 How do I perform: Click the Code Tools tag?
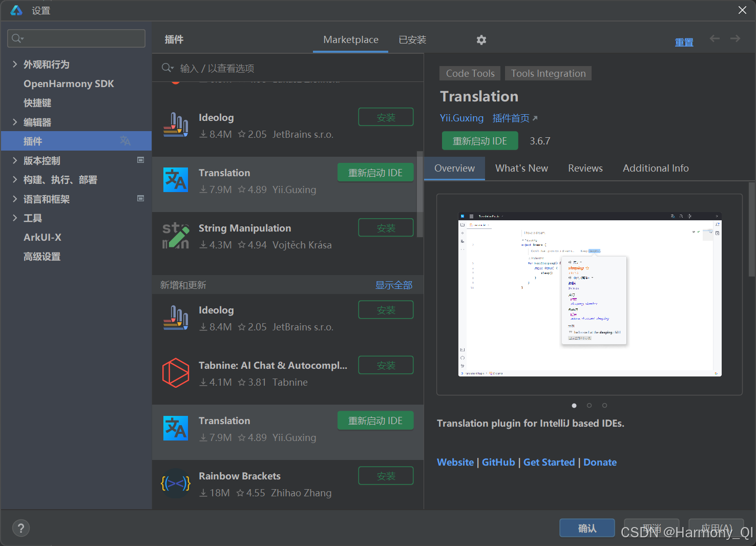(x=470, y=73)
